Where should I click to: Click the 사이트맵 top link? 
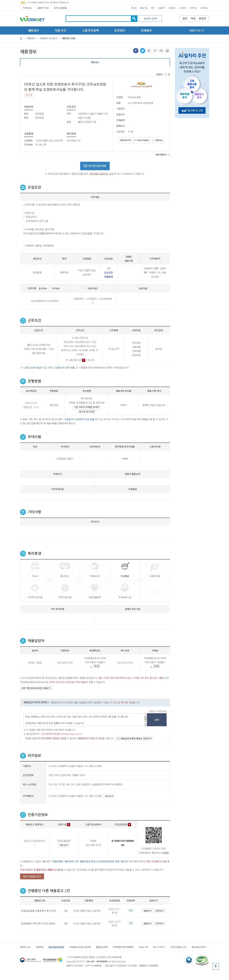click(204, 8)
